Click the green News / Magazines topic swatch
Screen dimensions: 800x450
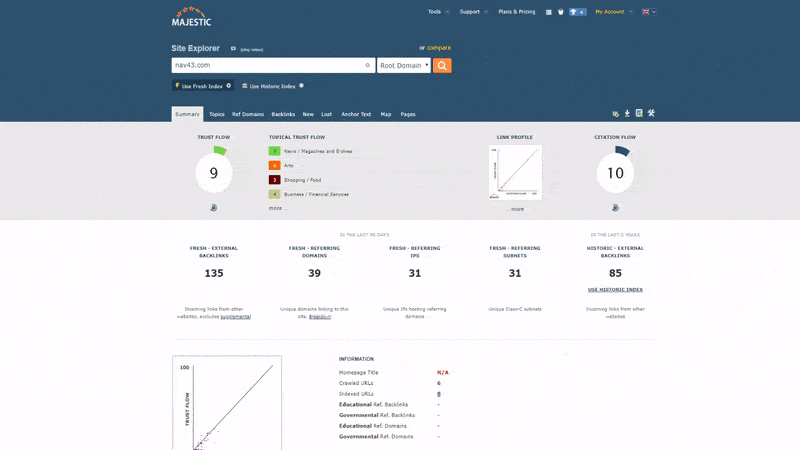274,151
